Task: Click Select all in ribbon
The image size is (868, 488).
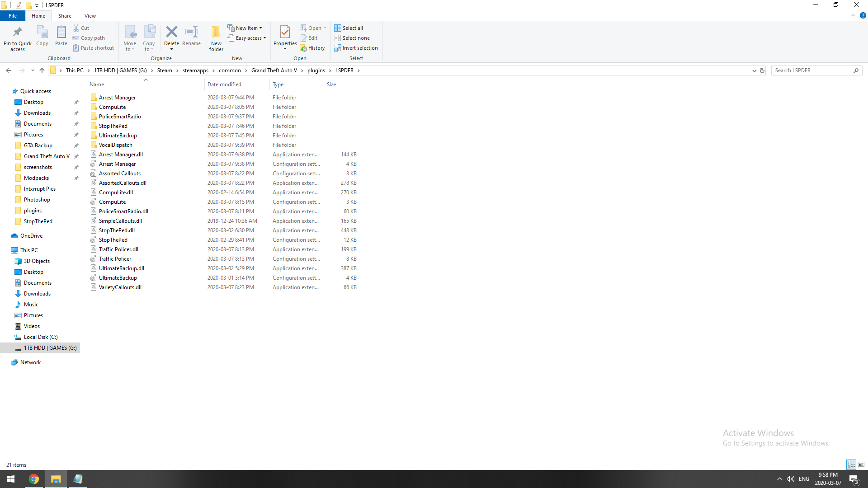Action: coord(349,28)
